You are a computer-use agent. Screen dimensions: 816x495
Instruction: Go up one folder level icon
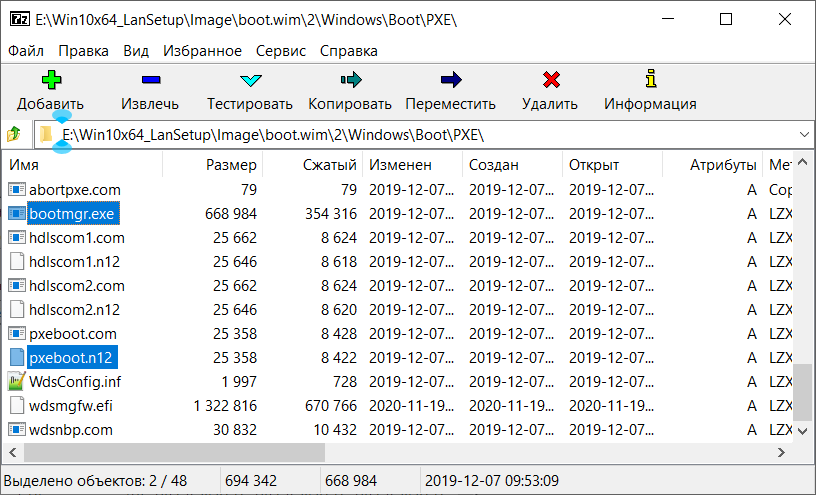(14, 135)
